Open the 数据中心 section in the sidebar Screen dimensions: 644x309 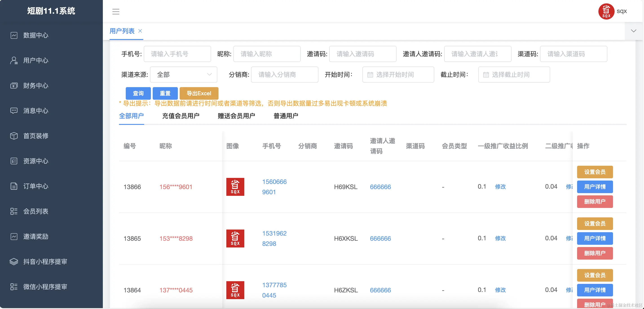(35, 35)
